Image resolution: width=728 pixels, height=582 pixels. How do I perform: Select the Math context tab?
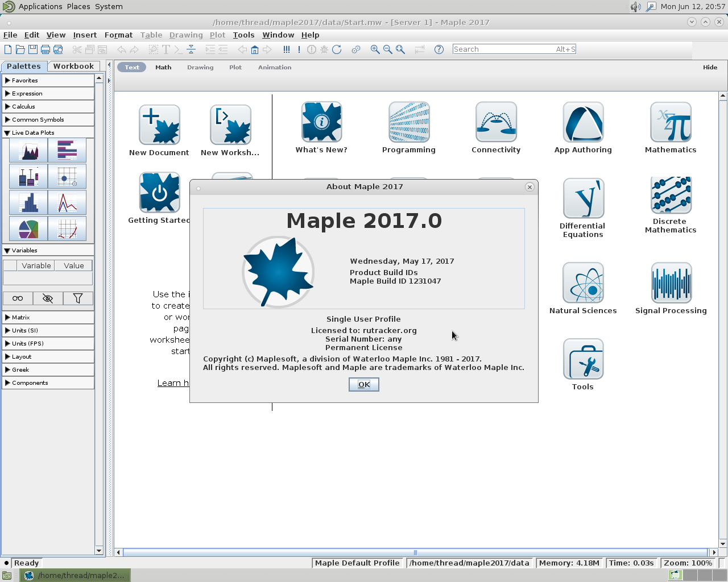pos(163,67)
